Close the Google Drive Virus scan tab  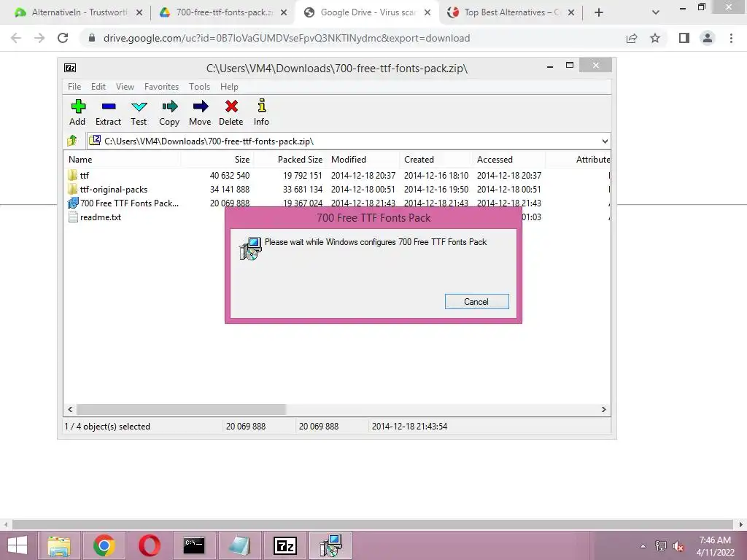click(427, 12)
